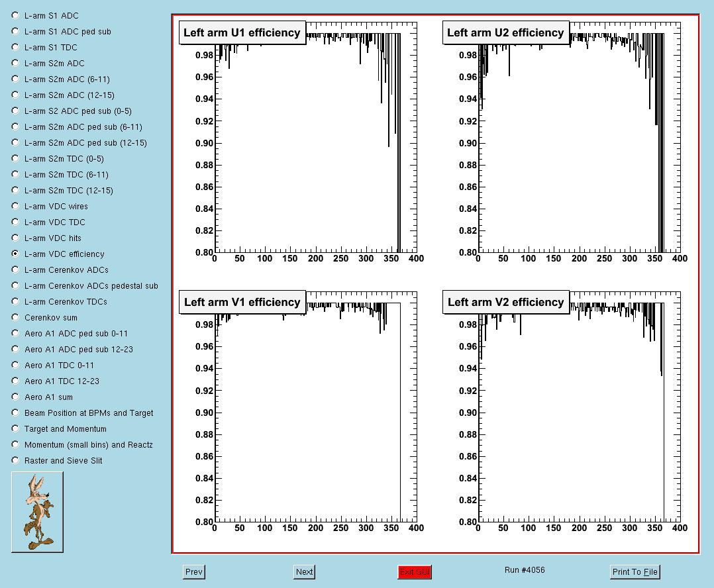Select Raster and Sieve Slit
This screenshot has width=714, height=588.
[x=15, y=461]
